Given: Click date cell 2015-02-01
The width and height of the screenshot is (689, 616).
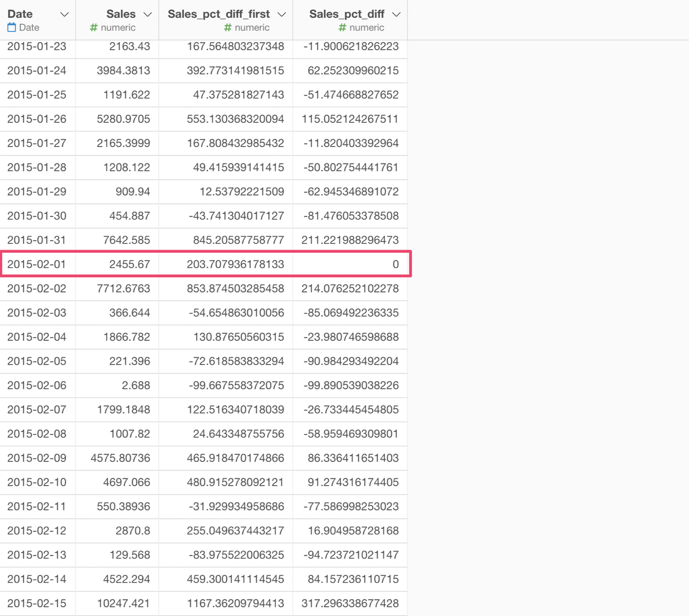Looking at the screenshot, I should pos(37,264).
